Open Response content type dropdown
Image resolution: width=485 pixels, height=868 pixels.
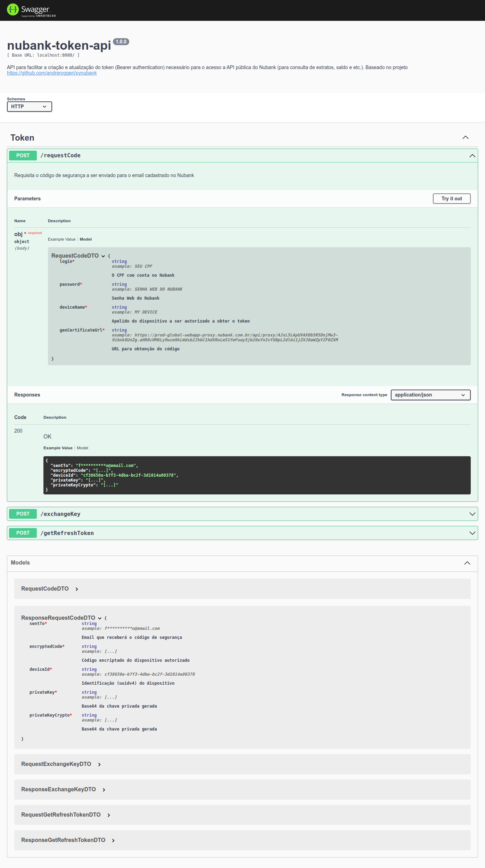(430, 395)
